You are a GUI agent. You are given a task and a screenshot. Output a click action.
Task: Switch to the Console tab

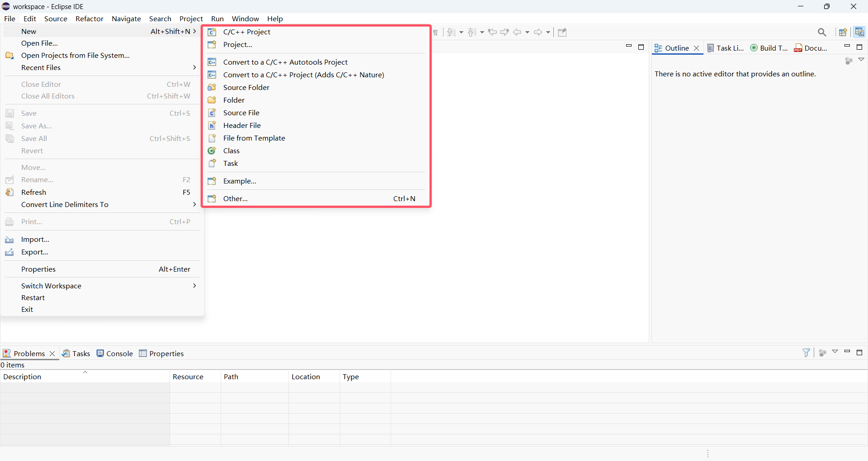click(x=115, y=353)
